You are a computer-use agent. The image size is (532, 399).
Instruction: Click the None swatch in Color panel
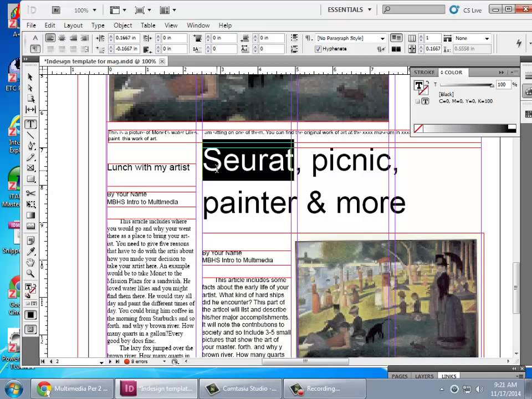click(418, 129)
